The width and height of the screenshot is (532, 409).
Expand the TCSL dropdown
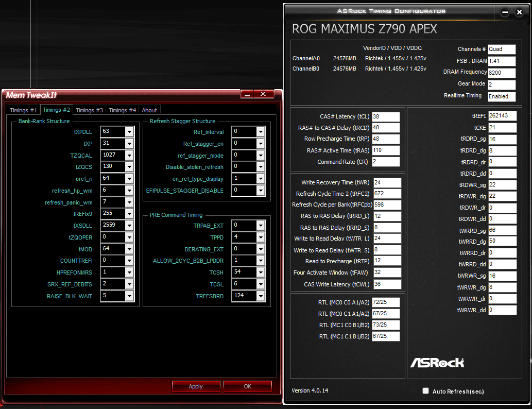point(261,284)
